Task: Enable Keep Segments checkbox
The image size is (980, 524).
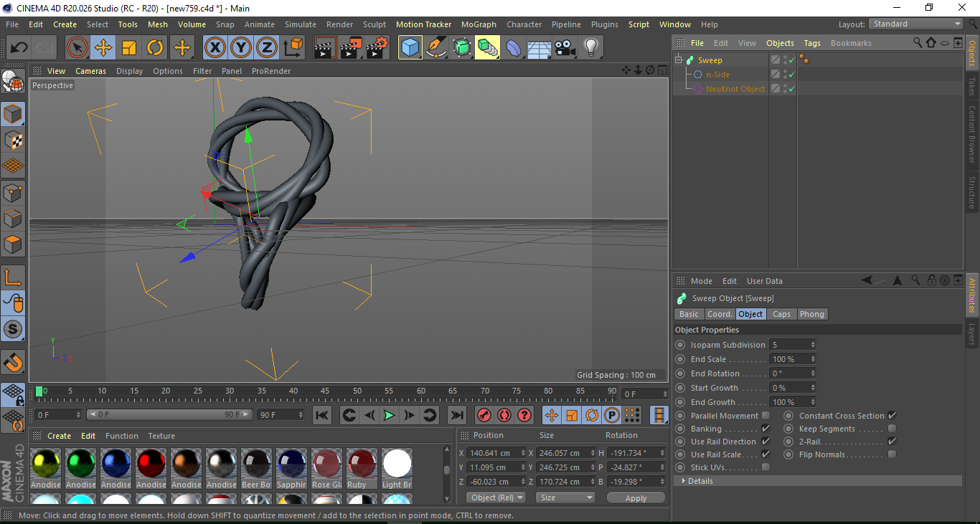Action: coord(892,429)
